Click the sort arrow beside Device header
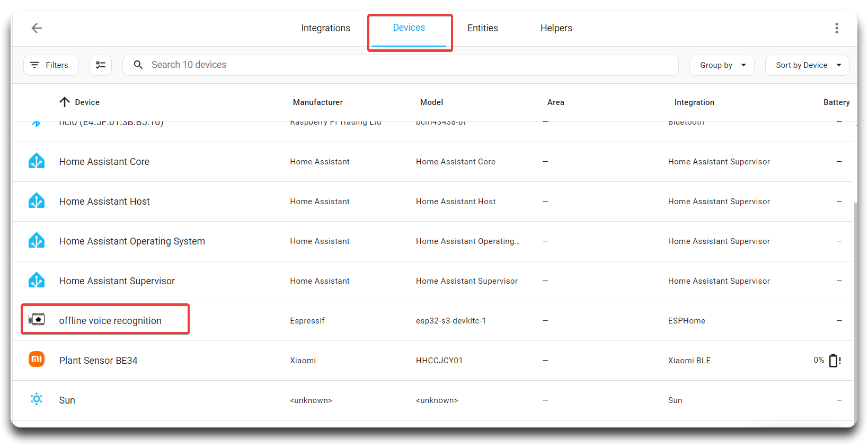 point(65,102)
